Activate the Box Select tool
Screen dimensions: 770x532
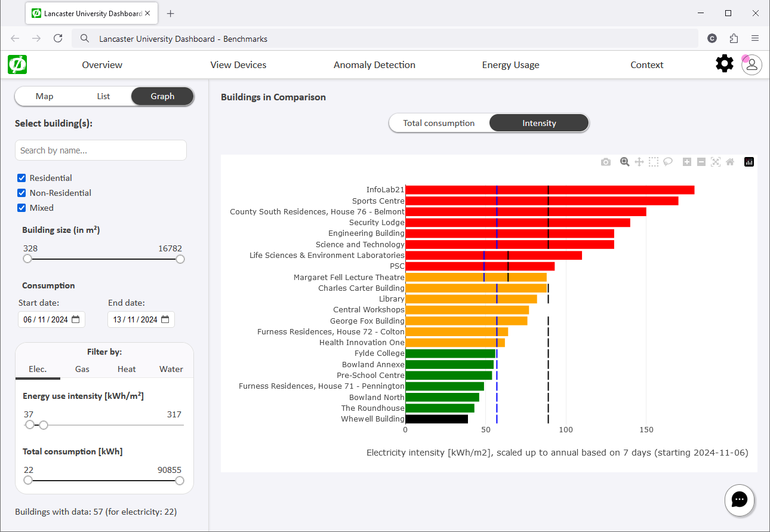pos(654,162)
